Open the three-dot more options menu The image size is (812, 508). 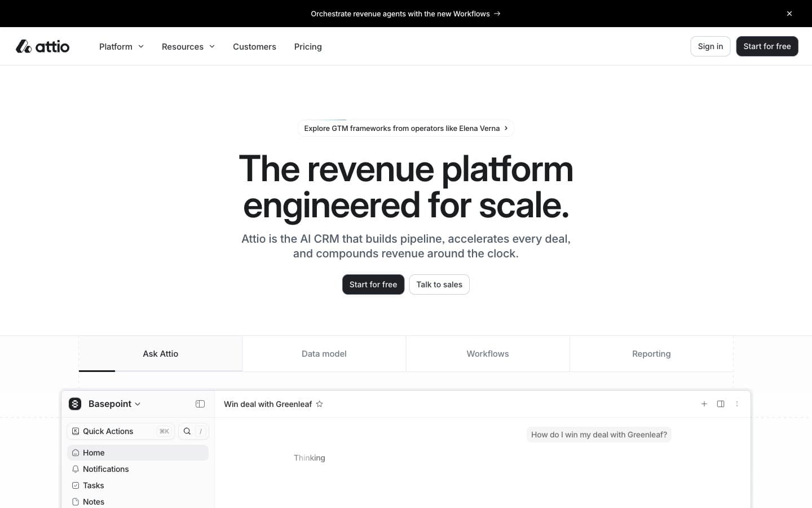click(x=737, y=404)
